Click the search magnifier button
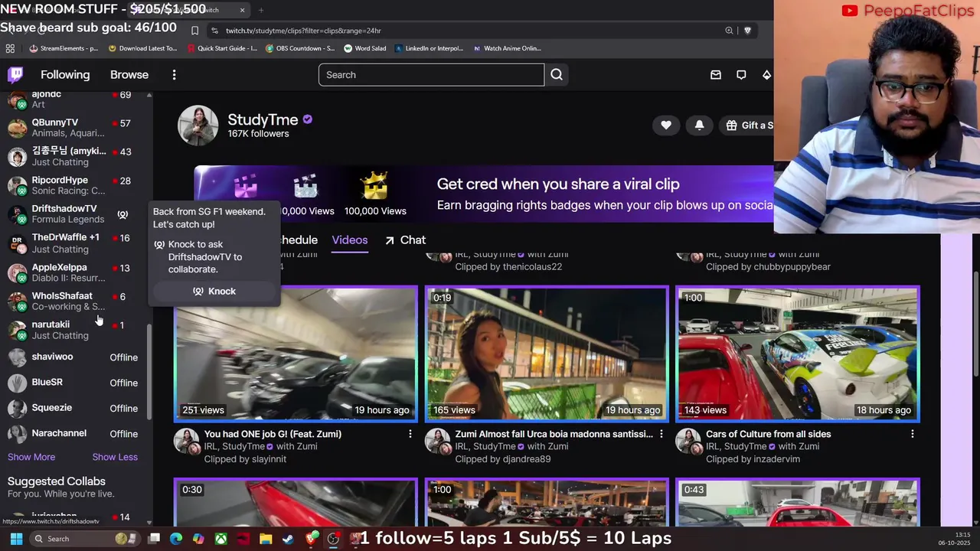The image size is (980, 551). (x=557, y=74)
